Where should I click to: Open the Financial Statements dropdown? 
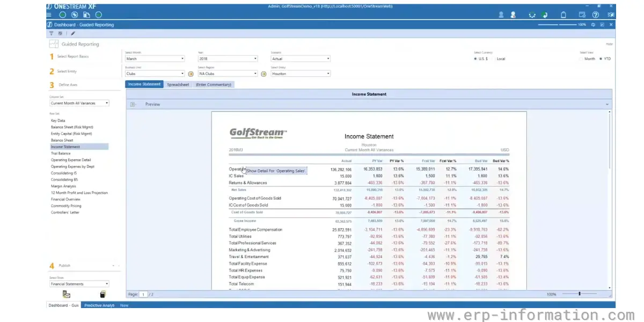pos(79,284)
